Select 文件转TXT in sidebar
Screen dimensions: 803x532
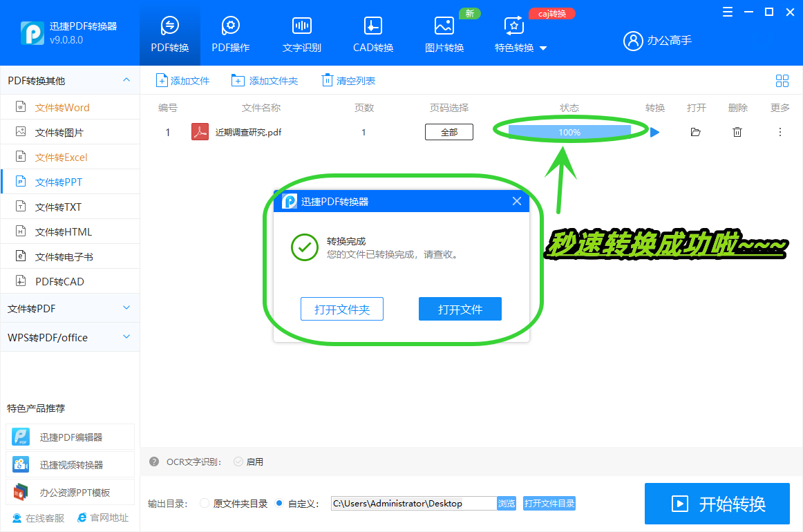click(70, 207)
